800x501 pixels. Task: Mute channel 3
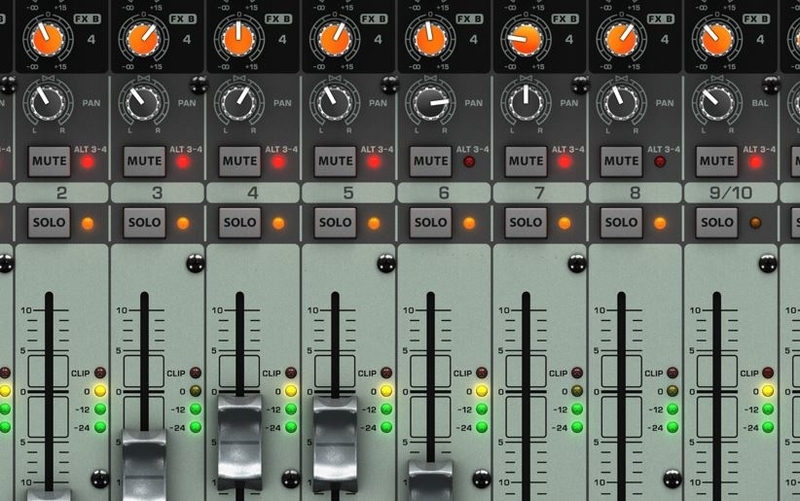pyautogui.click(x=144, y=161)
